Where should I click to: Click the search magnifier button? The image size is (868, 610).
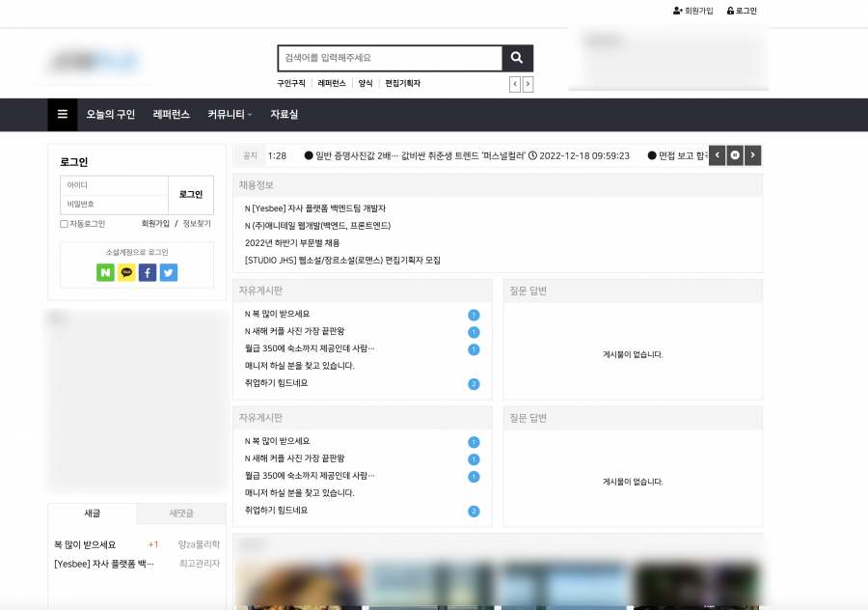[x=517, y=58]
